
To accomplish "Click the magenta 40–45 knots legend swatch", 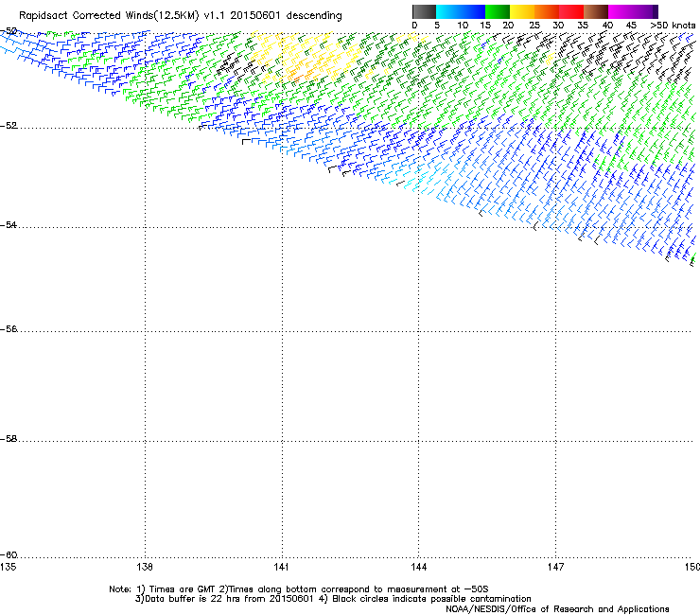I will pyautogui.click(x=621, y=11).
